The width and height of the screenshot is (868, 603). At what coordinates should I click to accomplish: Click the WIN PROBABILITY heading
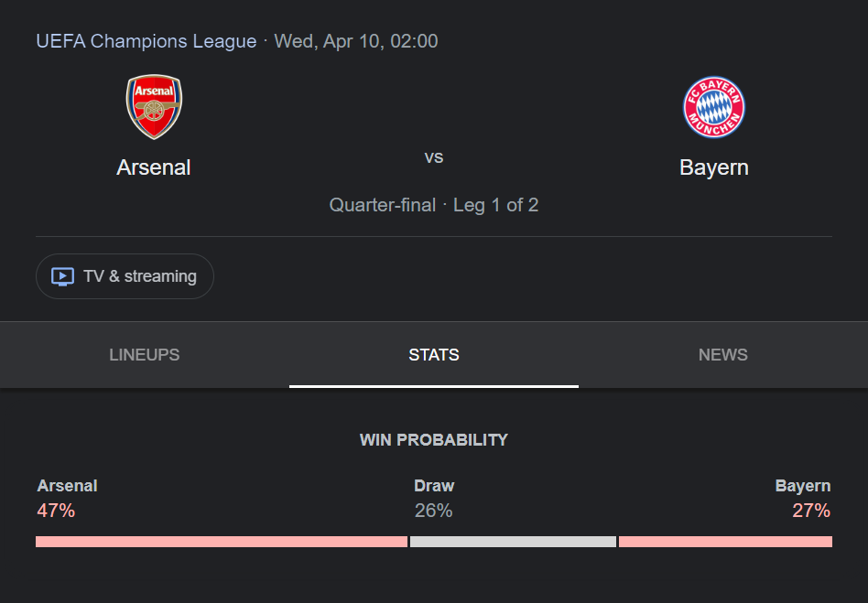434,440
